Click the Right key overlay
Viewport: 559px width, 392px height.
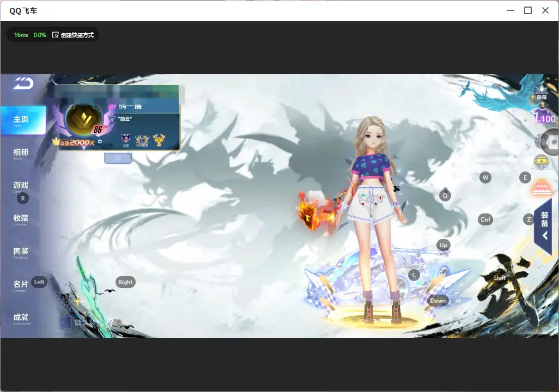125,282
